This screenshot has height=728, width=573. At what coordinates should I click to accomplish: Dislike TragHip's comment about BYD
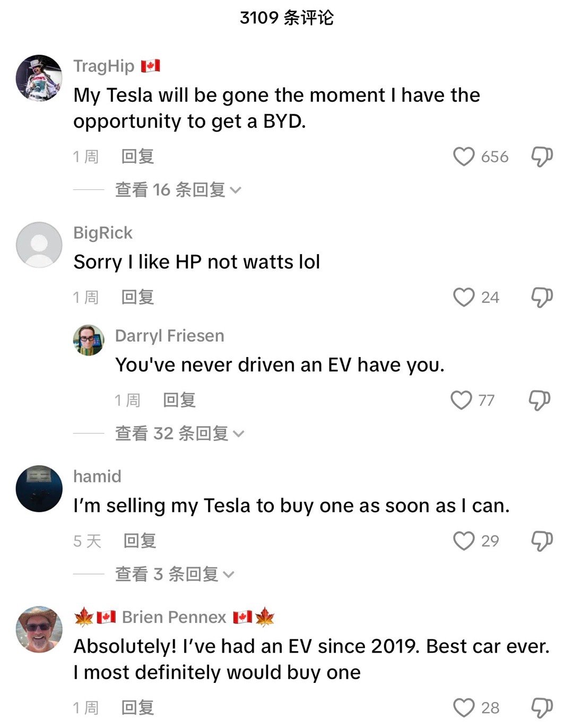click(542, 157)
